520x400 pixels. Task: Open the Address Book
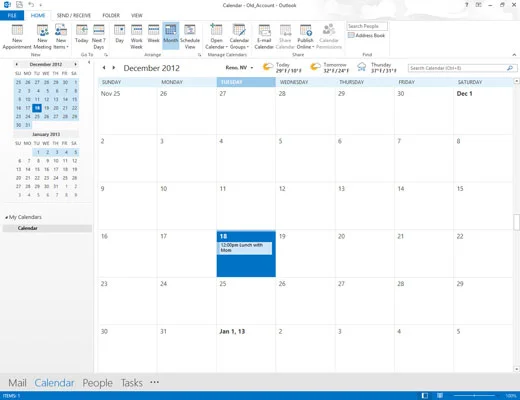tap(366, 35)
